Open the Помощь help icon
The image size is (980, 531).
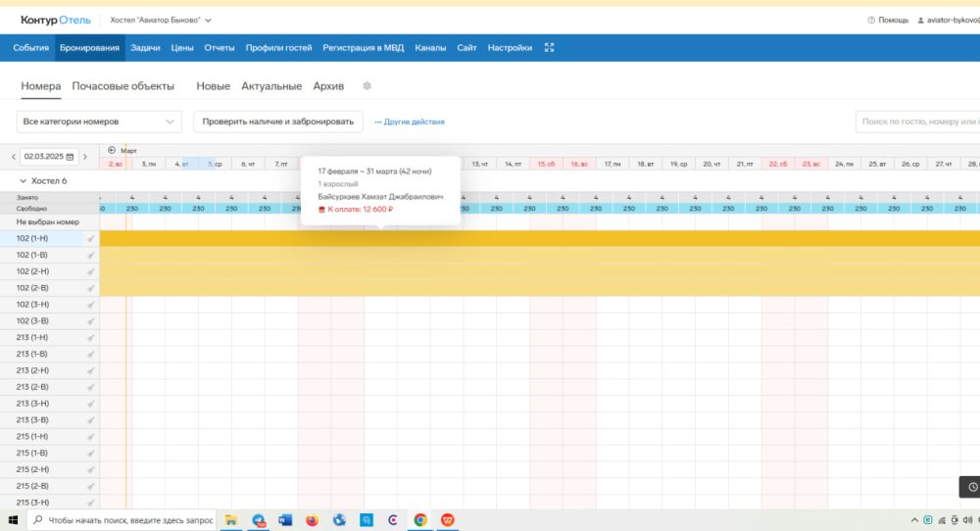tap(871, 20)
